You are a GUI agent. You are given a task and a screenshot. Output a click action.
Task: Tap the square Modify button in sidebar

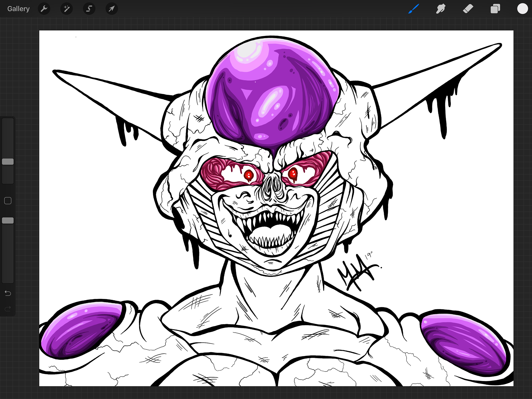click(8, 201)
